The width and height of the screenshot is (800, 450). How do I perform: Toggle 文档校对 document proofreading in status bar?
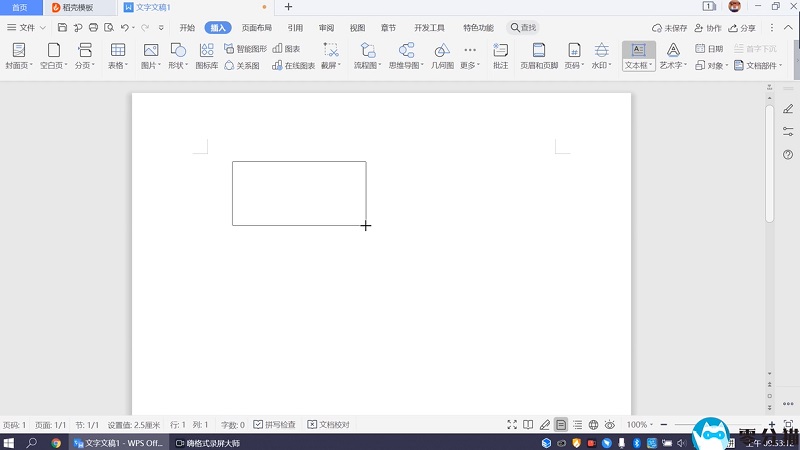coord(328,425)
